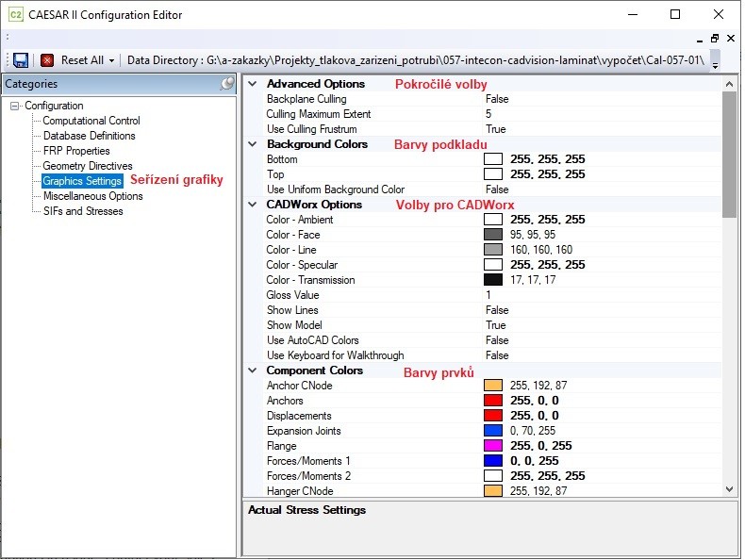Select the Expansion Joints property label
The width and height of the screenshot is (745, 560).
click(x=304, y=431)
